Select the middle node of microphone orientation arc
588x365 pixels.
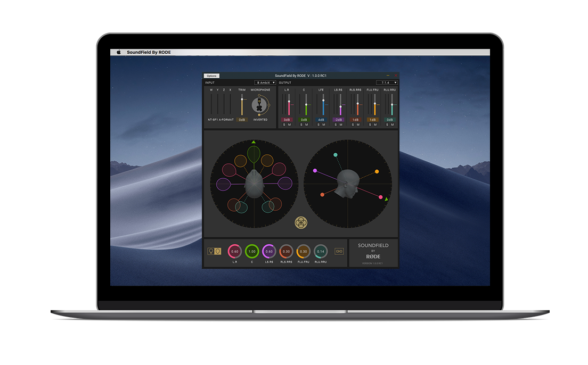pyautogui.click(x=269, y=105)
